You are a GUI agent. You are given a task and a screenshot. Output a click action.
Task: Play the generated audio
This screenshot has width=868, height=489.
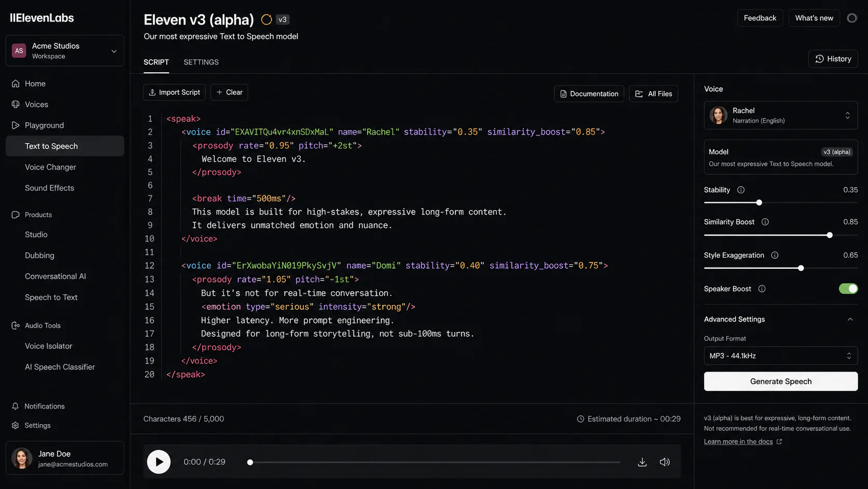pos(159,462)
